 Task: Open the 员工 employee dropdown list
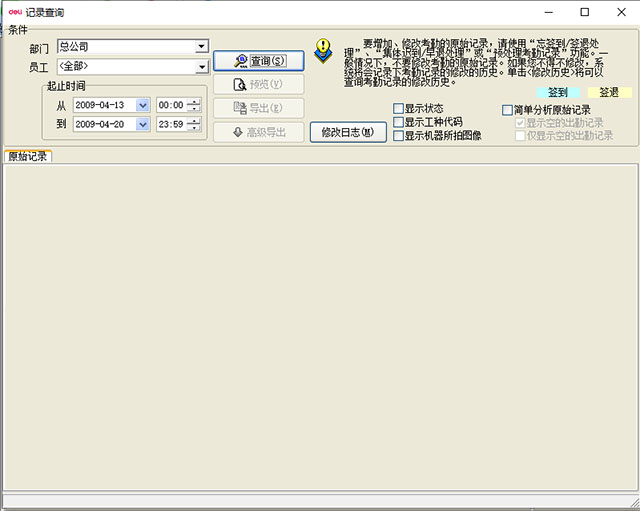[x=201, y=67]
